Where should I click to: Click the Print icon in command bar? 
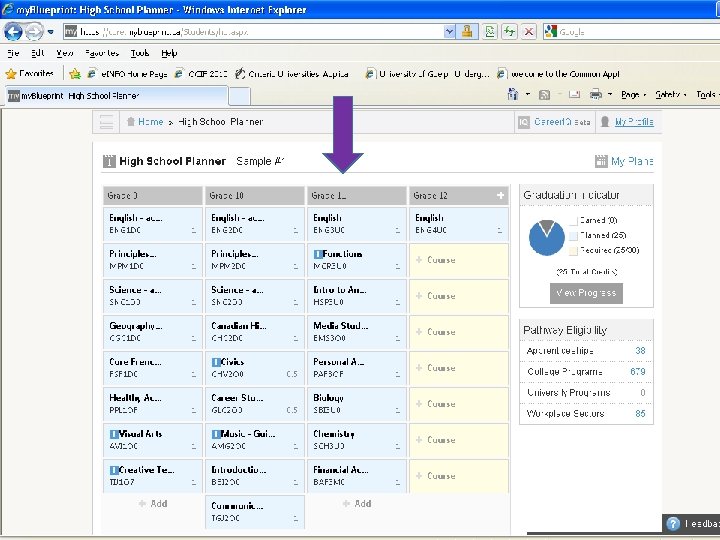(x=596, y=95)
